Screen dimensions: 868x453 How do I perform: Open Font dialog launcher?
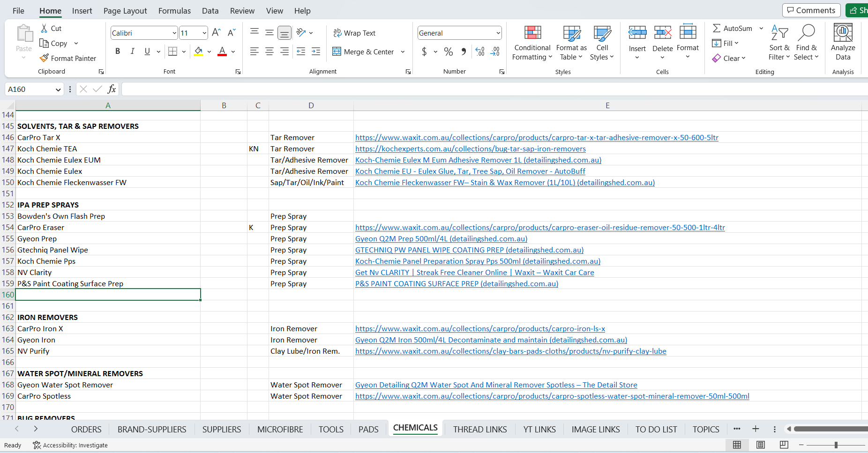click(238, 72)
